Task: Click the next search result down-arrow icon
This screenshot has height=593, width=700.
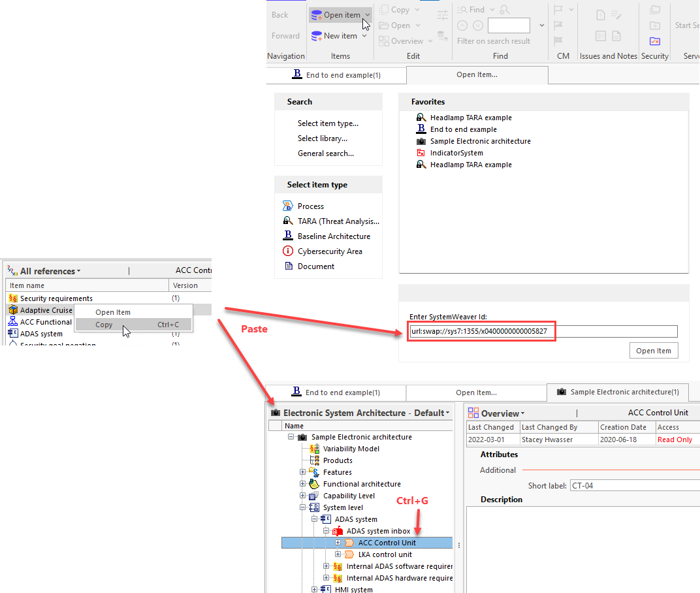Action: point(478,25)
